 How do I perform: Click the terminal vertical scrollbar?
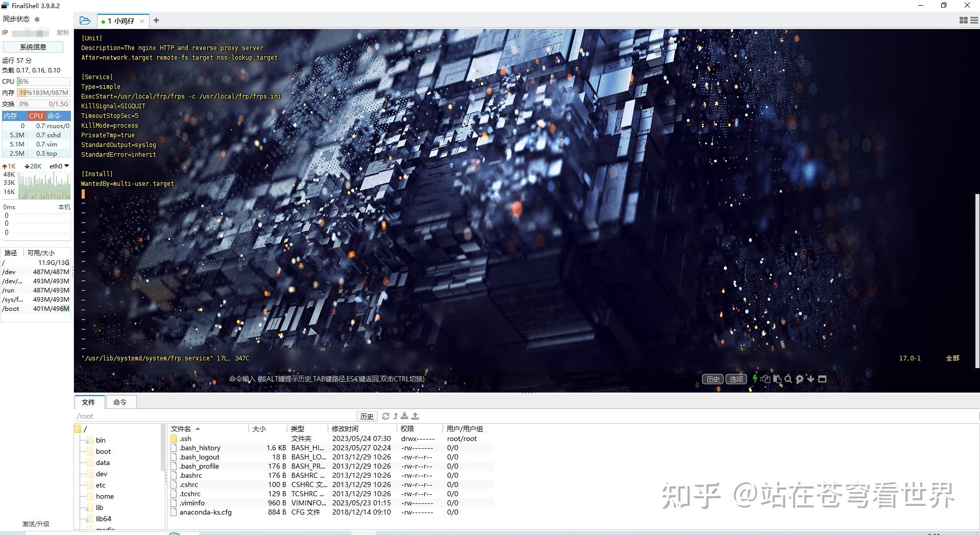pyautogui.click(x=977, y=280)
